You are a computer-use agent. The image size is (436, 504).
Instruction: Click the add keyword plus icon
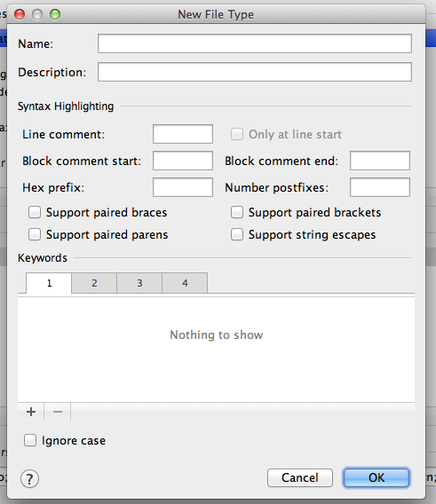pyautogui.click(x=31, y=412)
